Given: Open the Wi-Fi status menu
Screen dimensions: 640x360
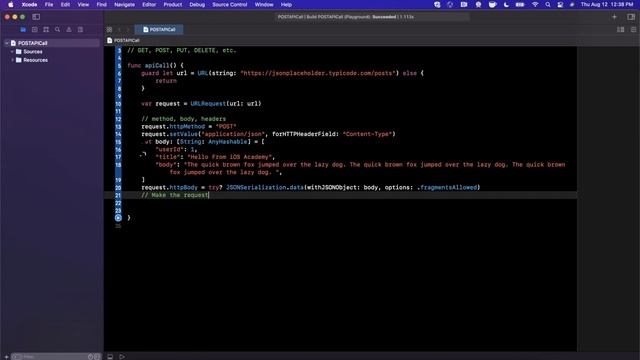Looking at the screenshot, I should click(x=535, y=4).
